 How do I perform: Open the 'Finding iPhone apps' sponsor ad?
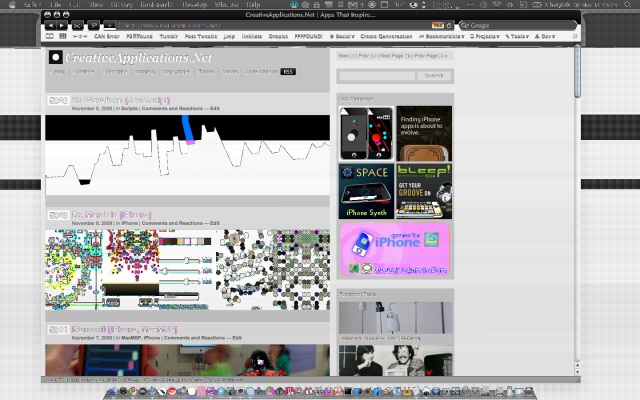(424, 133)
